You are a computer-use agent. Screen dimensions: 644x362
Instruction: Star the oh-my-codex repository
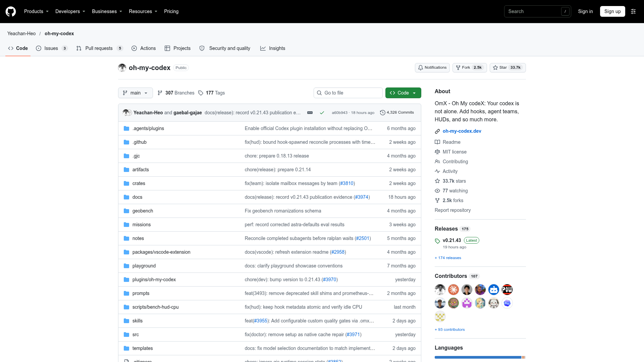pyautogui.click(x=507, y=68)
